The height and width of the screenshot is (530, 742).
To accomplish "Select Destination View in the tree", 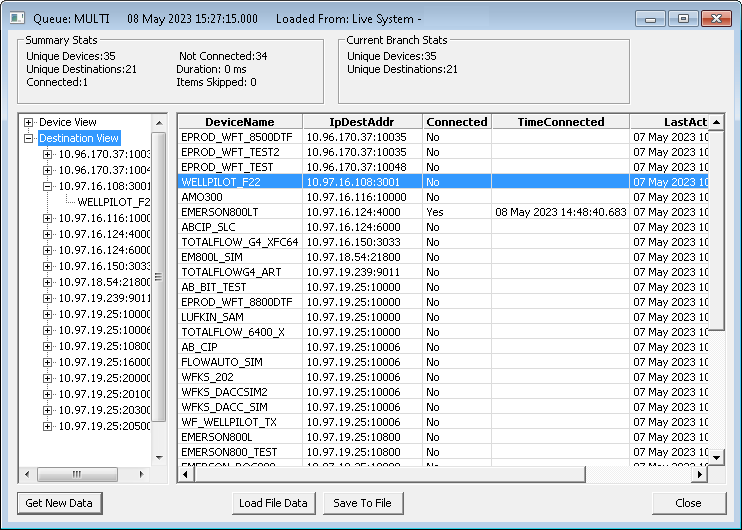I will pyautogui.click(x=79, y=138).
